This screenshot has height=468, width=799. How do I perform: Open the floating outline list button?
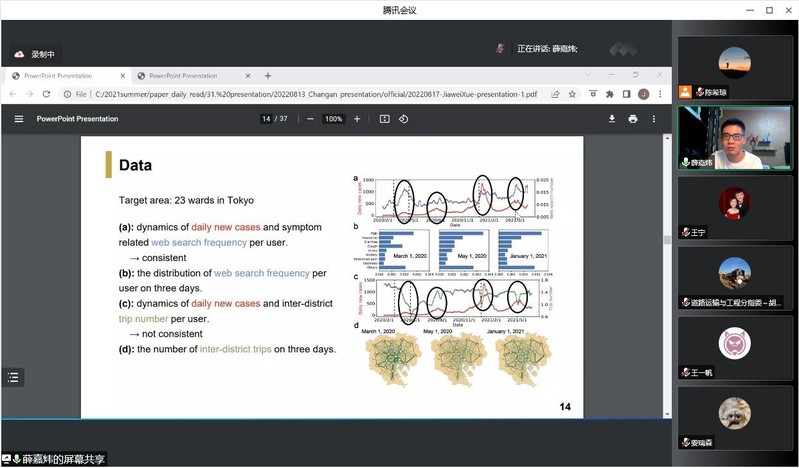13,377
